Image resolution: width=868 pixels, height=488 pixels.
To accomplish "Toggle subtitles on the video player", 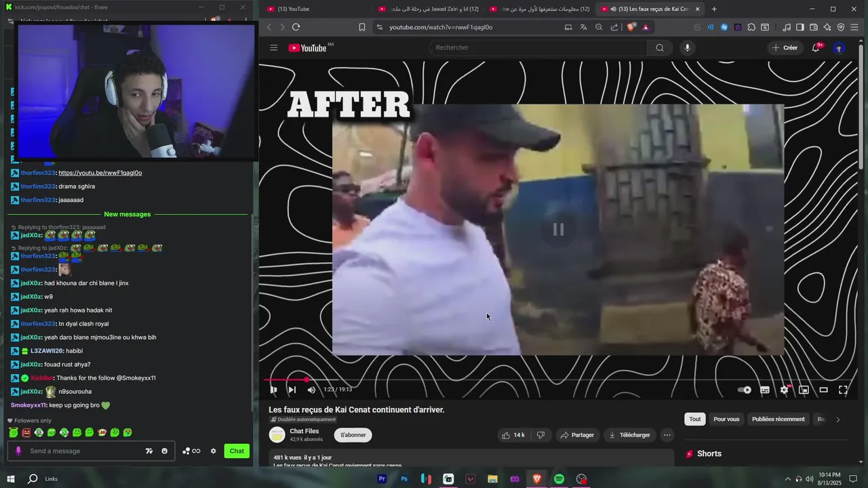I will tap(765, 390).
